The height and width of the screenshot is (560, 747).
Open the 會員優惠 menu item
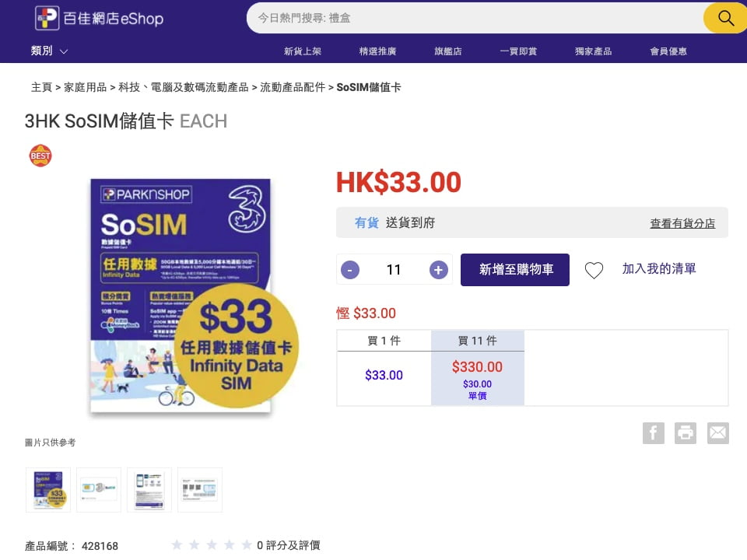(x=668, y=51)
